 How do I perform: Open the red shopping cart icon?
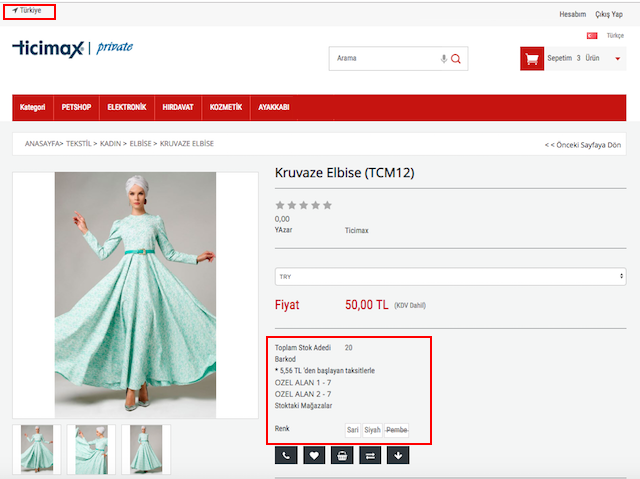pos(531,59)
